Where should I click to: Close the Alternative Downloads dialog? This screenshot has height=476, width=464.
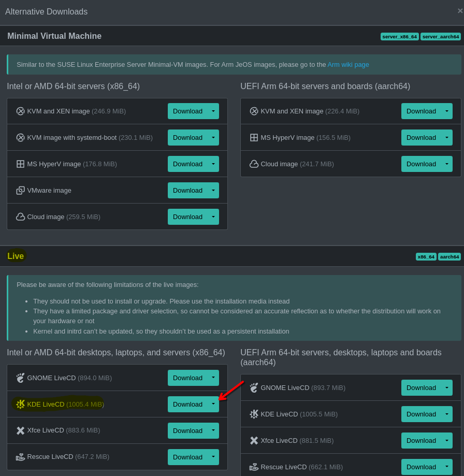(x=460, y=11)
